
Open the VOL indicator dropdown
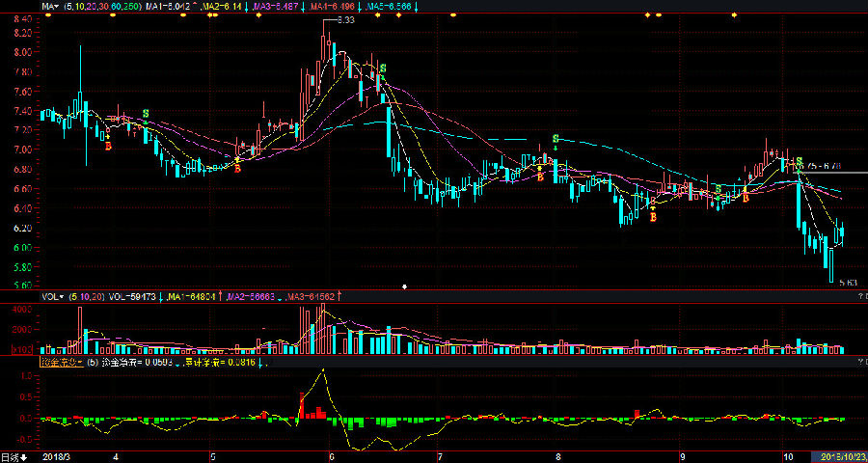pos(52,296)
